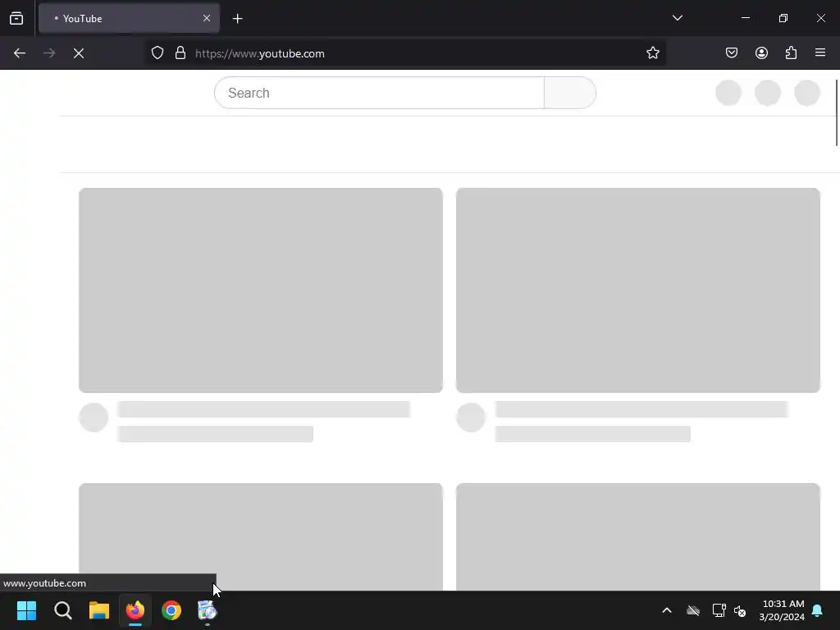This screenshot has width=840, height=630.
Task: Open taskbar Search
Action: pyautogui.click(x=62, y=610)
